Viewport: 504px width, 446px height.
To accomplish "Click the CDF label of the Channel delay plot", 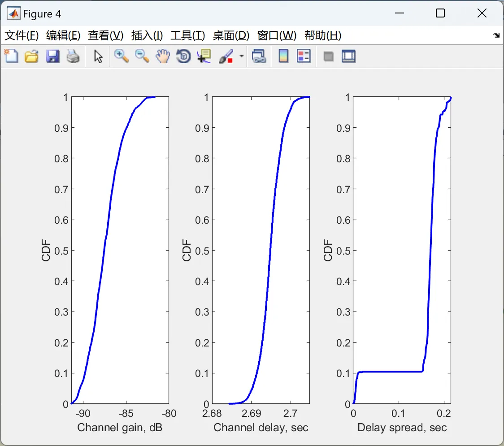I will click(187, 250).
